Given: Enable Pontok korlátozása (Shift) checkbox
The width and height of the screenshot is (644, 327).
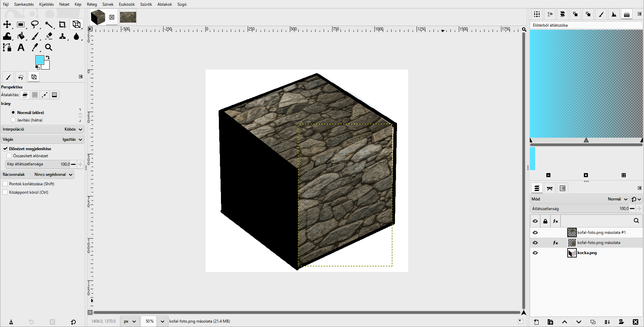Looking at the screenshot, I should 5,184.
